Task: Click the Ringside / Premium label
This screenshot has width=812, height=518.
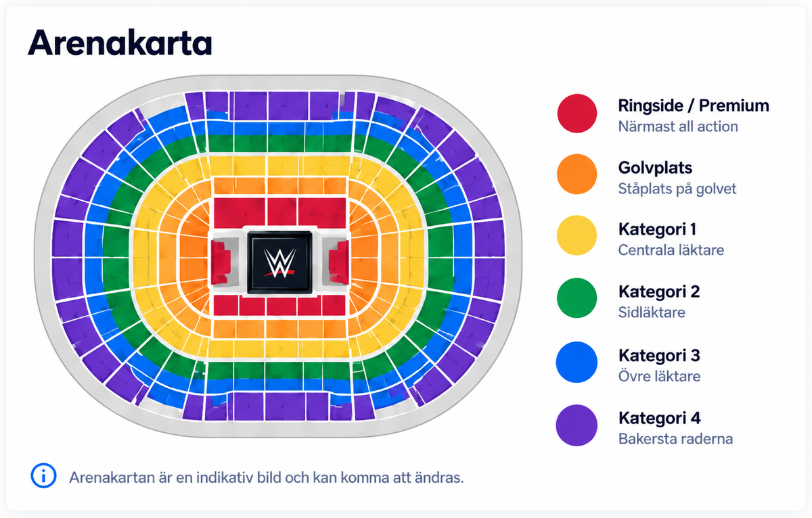Action: (694, 105)
